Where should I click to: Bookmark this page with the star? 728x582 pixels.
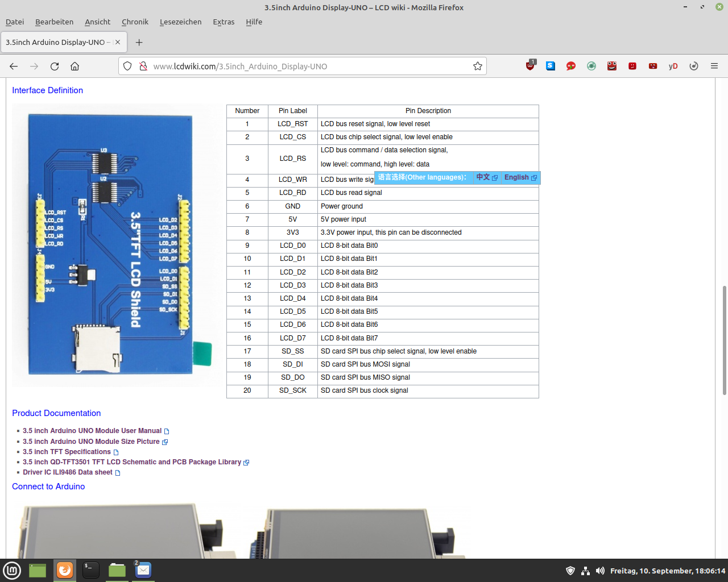(x=478, y=66)
